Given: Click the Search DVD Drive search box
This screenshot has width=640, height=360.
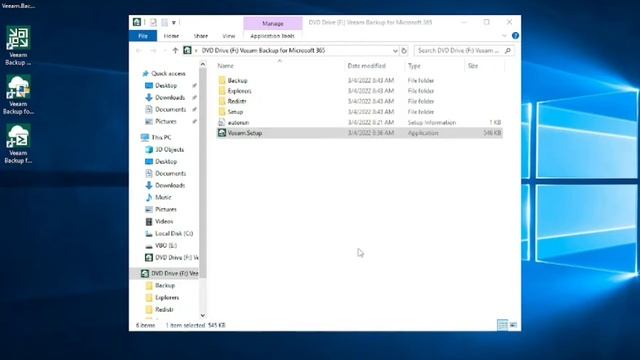Looking at the screenshot, I should 464,51.
